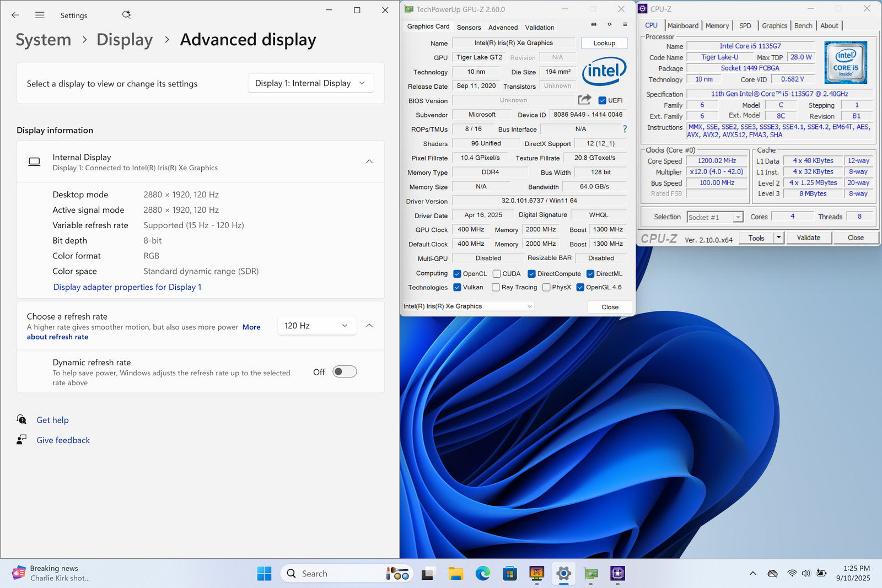This screenshot has width=882, height=588.
Task: Toggle the OpenGL 4.6 checkbox
Action: point(580,287)
